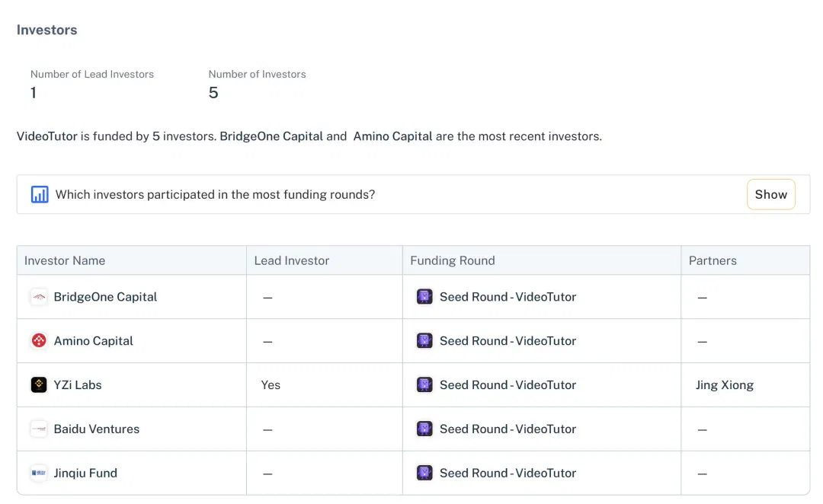Open BridgeOne Capital investor name in table
Viewport: 823px width, 504px height.
(x=105, y=297)
